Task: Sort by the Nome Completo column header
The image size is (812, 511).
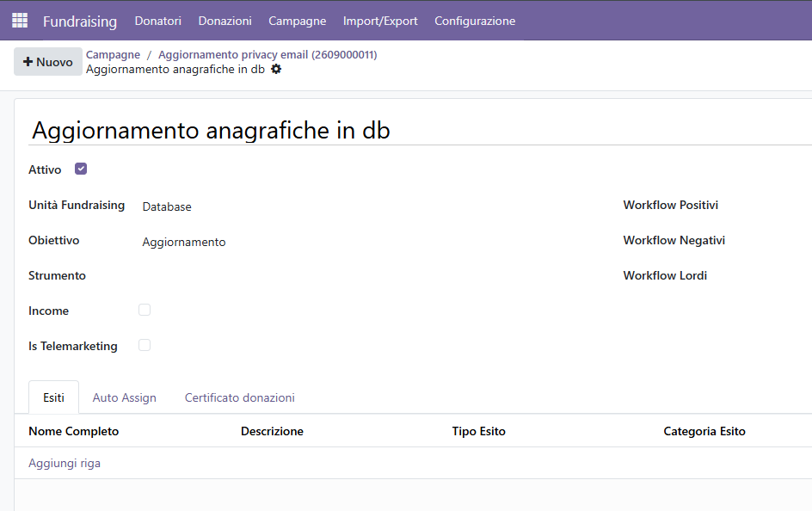Action: (x=73, y=431)
